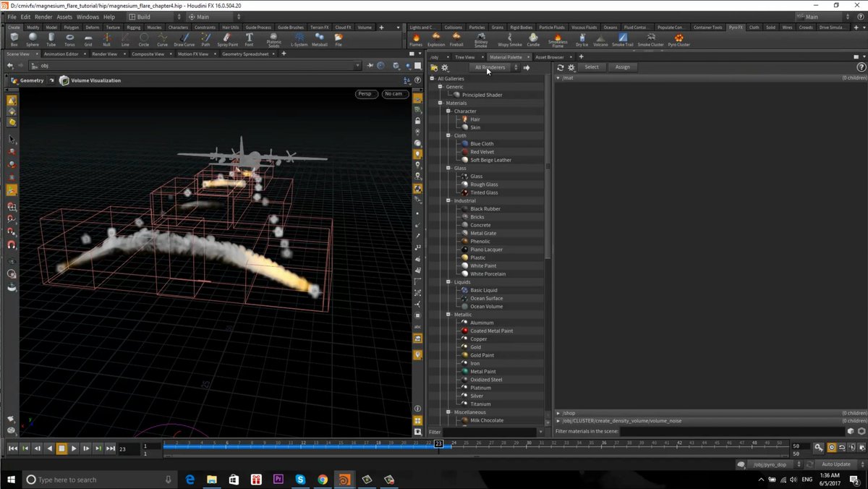
Task: Click the Assign button in the Material Palette
Action: pos(623,67)
